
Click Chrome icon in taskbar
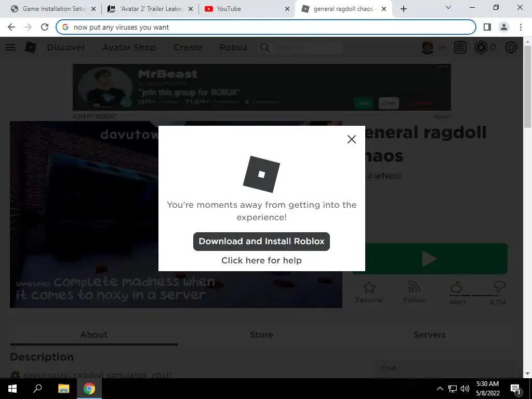pyautogui.click(x=89, y=389)
